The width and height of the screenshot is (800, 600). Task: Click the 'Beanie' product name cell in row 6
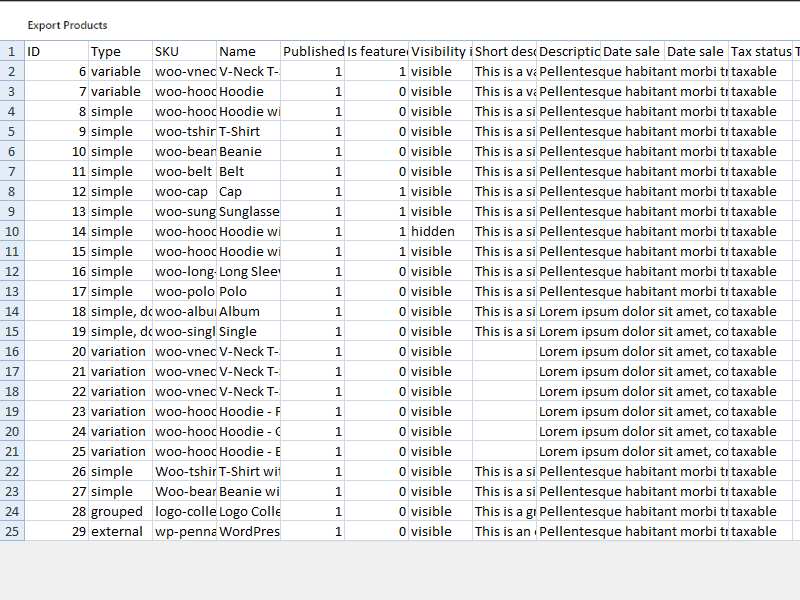click(x=248, y=151)
